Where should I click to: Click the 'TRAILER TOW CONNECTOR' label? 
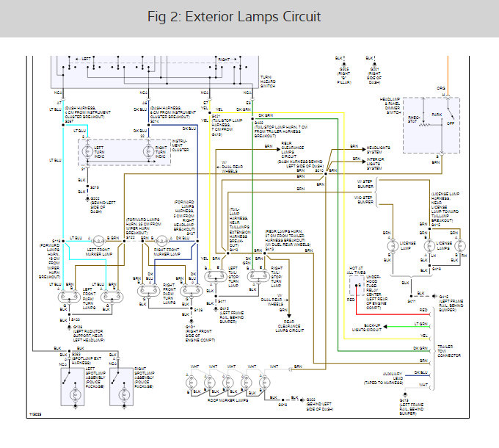coord(449,351)
